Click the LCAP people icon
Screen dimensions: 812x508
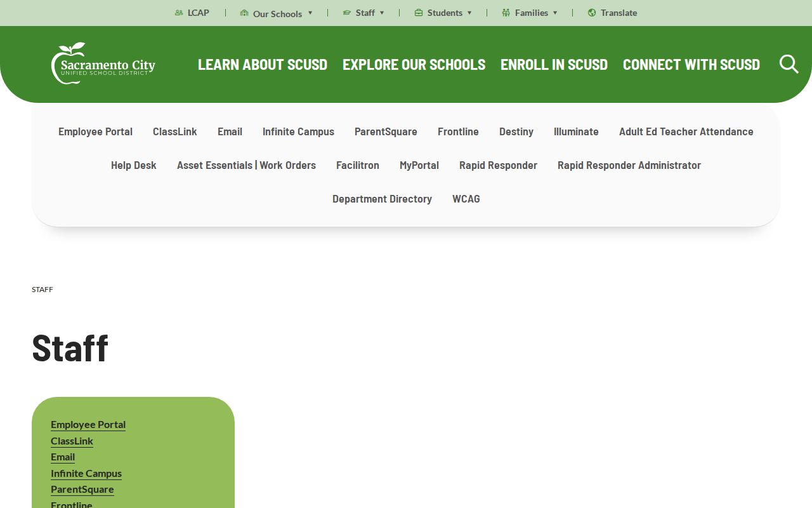point(179,13)
